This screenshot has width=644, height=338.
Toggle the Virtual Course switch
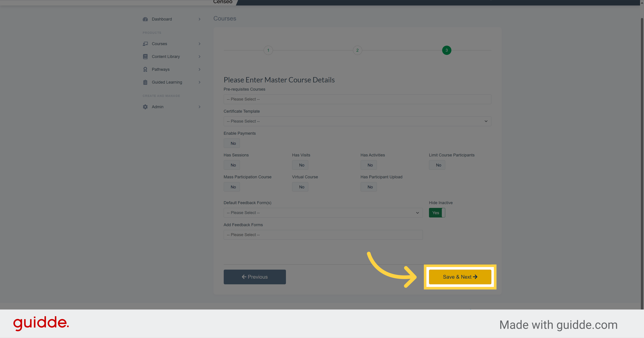click(x=300, y=187)
